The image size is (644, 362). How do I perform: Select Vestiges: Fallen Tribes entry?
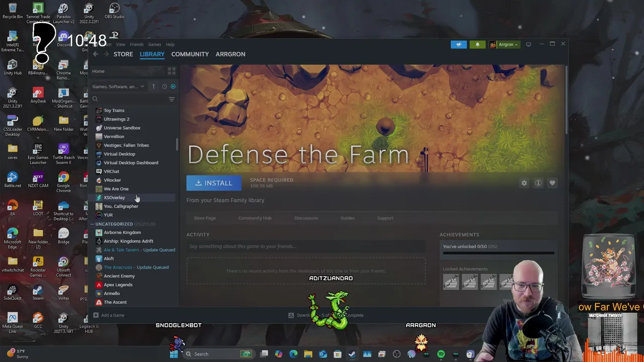coord(126,145)
